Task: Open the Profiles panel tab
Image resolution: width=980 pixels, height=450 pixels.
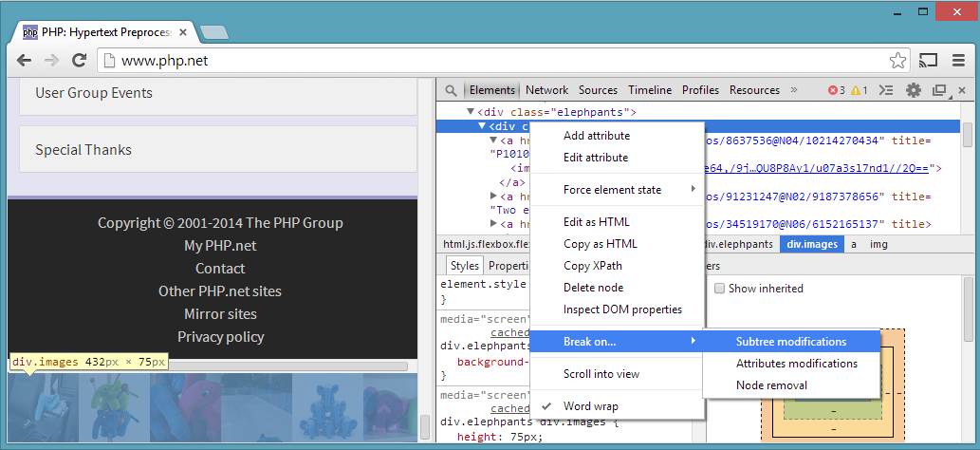Action: click(x=701, y=90)
